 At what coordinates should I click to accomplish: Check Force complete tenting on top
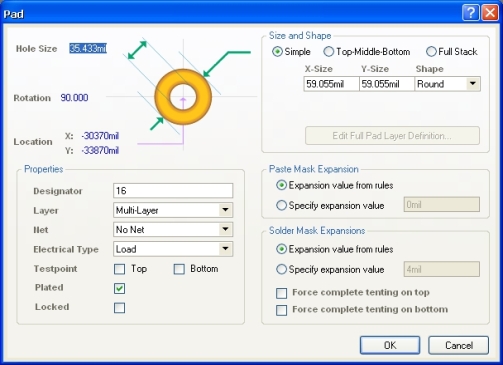(281, 293)
